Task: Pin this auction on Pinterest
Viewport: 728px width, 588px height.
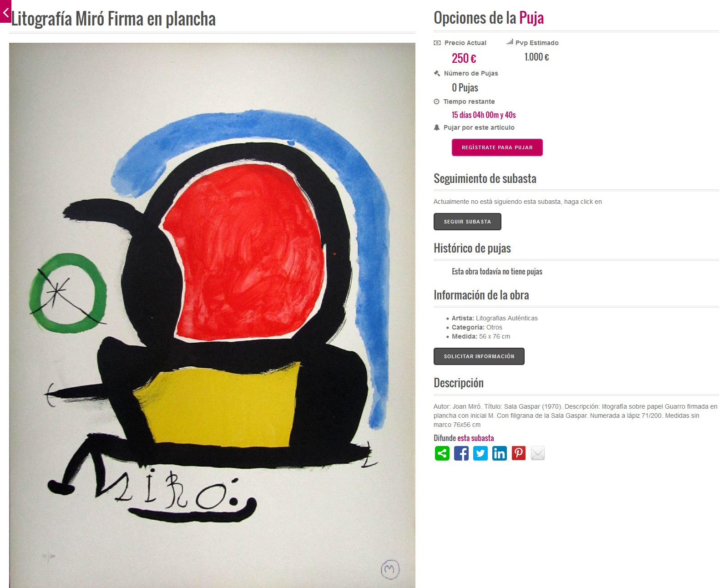Action: 519,453
